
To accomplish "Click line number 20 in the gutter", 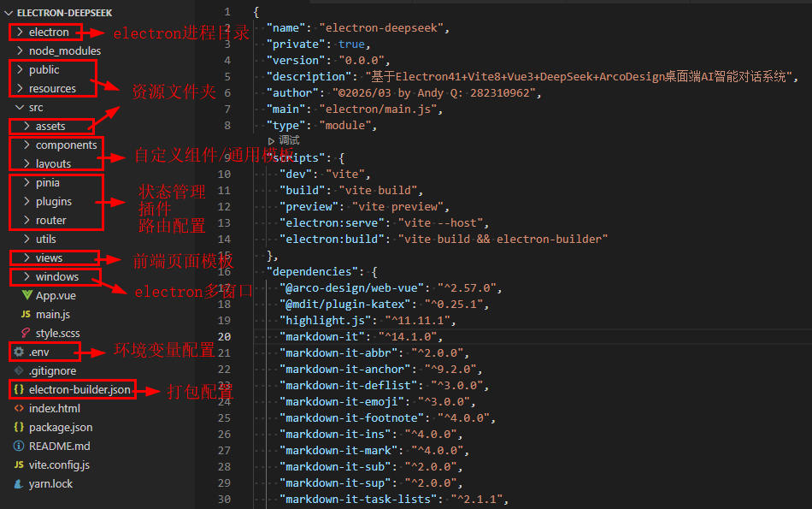I will [224, 336].
